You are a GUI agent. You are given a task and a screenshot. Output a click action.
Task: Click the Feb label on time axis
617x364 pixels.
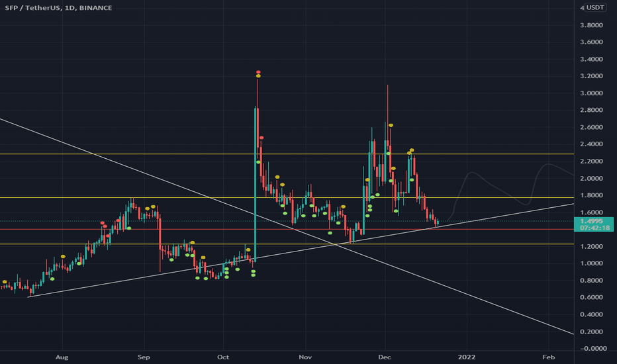click(x=549, y=357)
